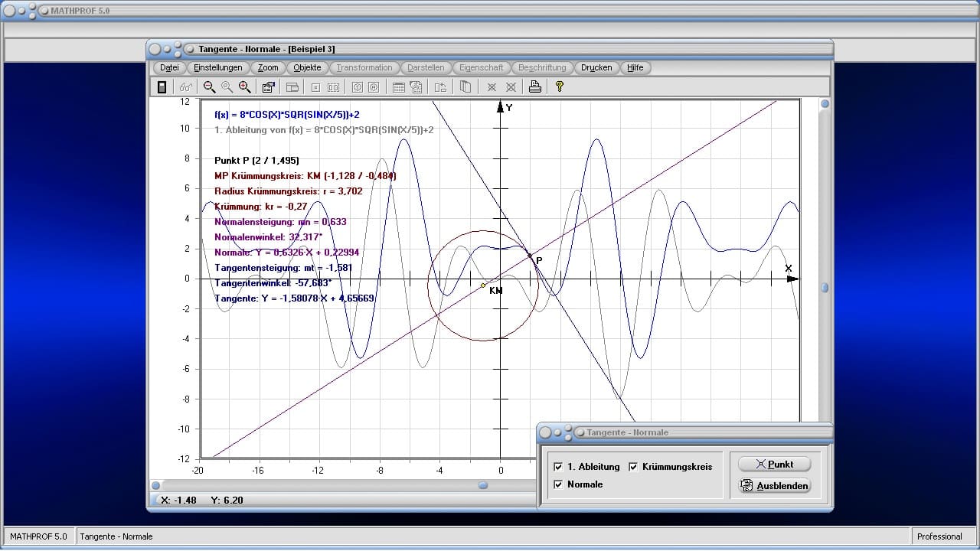Click point P on the curve
This screenshot has width=980, height=551.
click(x=530, y=256)
